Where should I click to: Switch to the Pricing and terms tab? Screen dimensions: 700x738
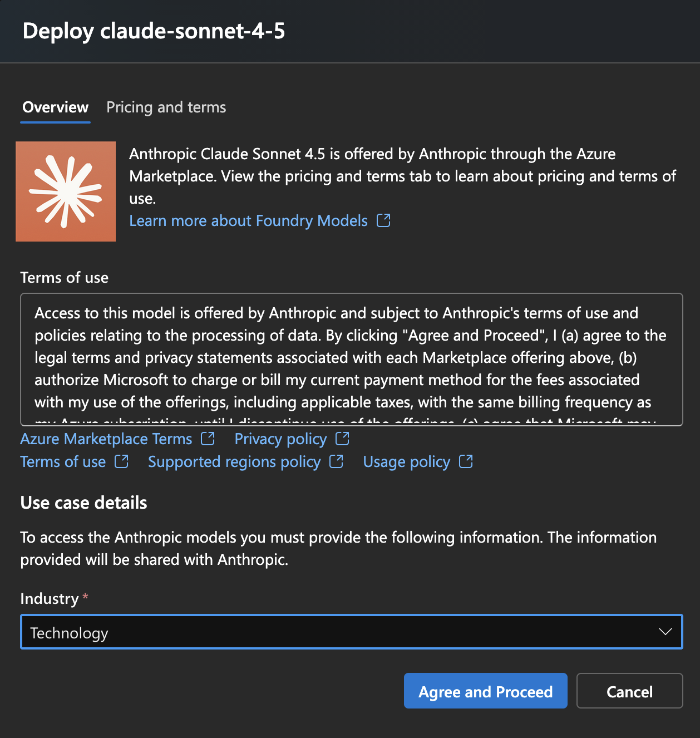(166, 107)
